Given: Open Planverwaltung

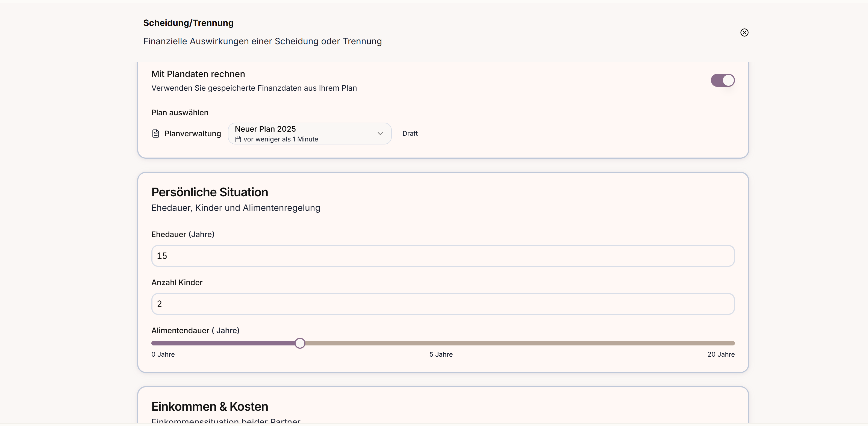Looking at the screenshot, I should 192,134.
